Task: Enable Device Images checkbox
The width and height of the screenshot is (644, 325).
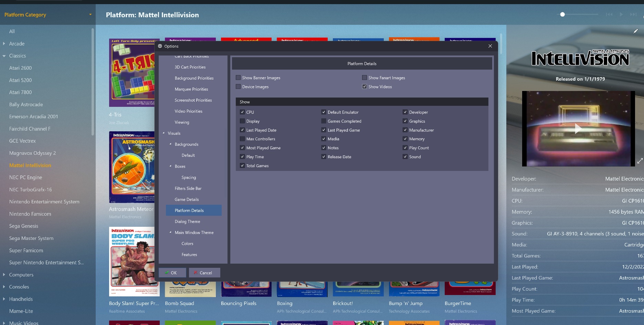Action: tap(238, 87)
